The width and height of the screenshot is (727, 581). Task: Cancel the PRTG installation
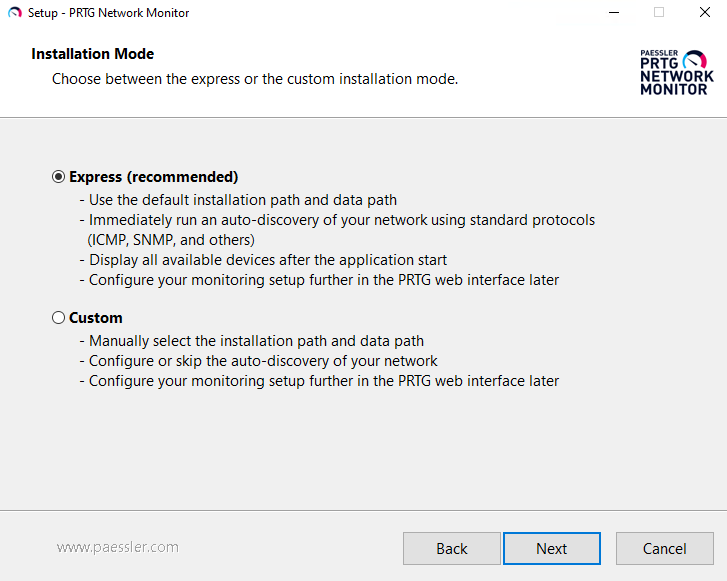664,548
